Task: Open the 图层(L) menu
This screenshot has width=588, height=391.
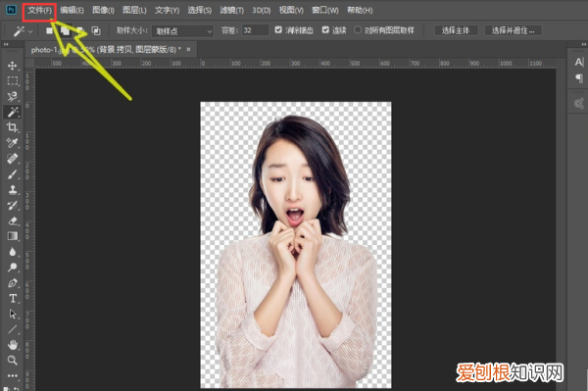Action: (x=134, y=11)
